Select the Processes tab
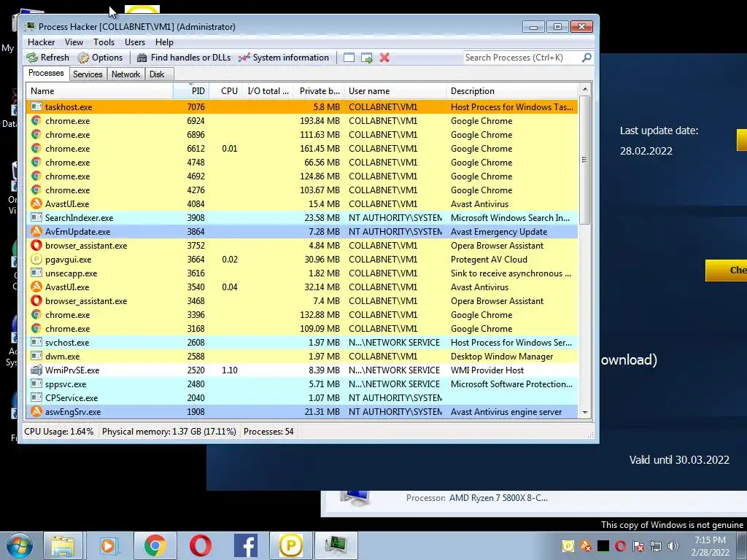This screenshot has height=560, width=747. [46, 73]
